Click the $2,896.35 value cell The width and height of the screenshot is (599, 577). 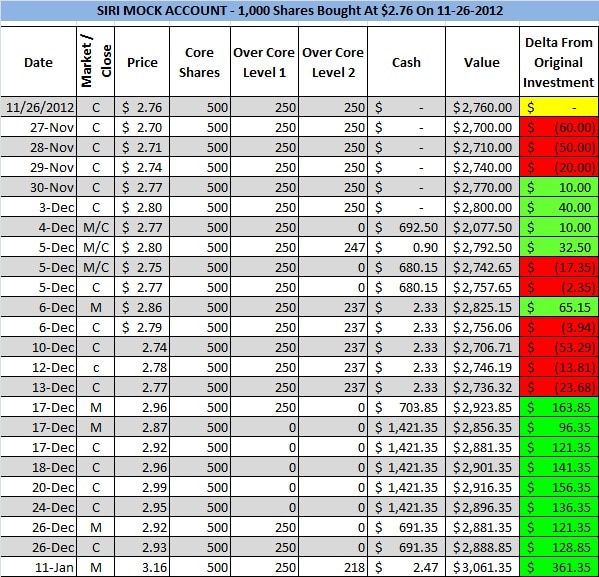pos(482,507)
